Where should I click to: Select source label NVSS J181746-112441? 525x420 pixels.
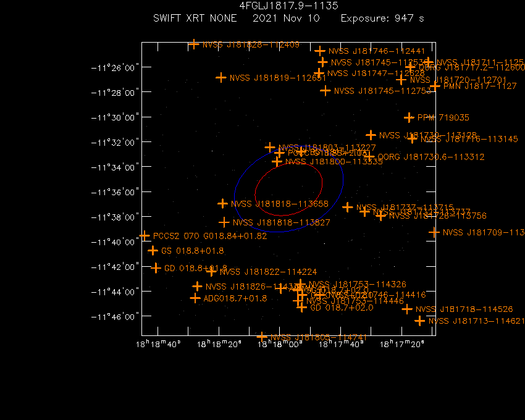click(x=376, y=51)
